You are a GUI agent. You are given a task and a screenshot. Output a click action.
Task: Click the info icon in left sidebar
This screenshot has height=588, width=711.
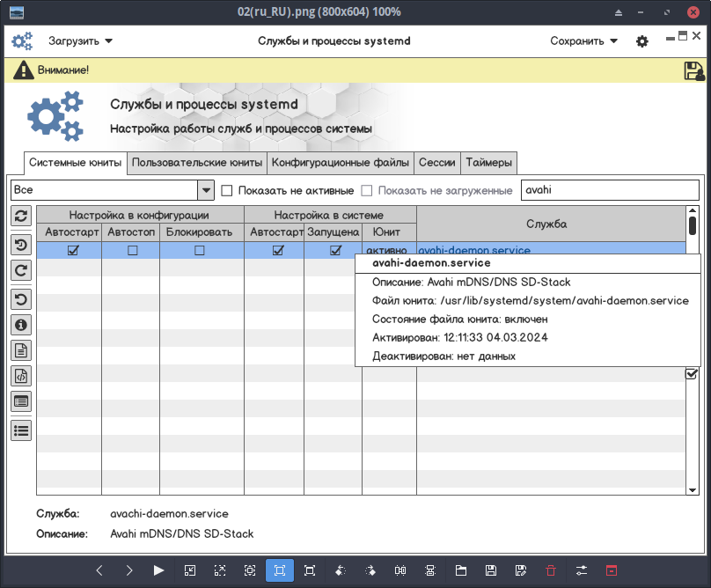click(x=21, y=324)
